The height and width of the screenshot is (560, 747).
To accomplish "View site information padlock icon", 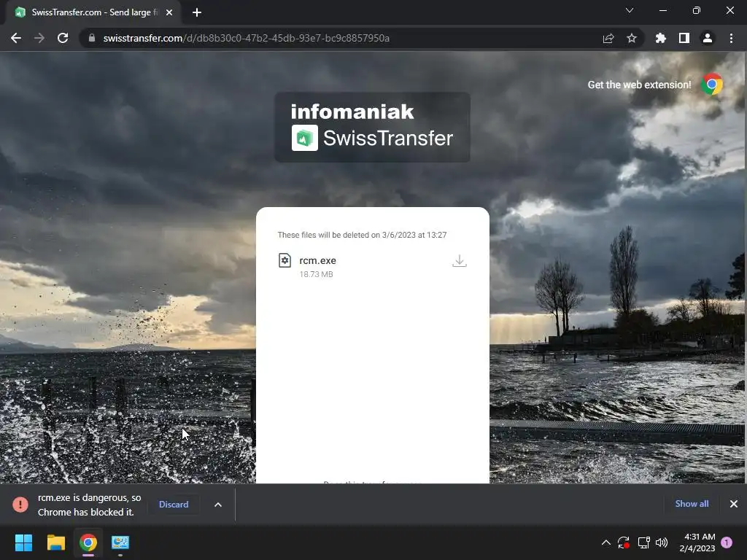I will click(x=92, y=38).
